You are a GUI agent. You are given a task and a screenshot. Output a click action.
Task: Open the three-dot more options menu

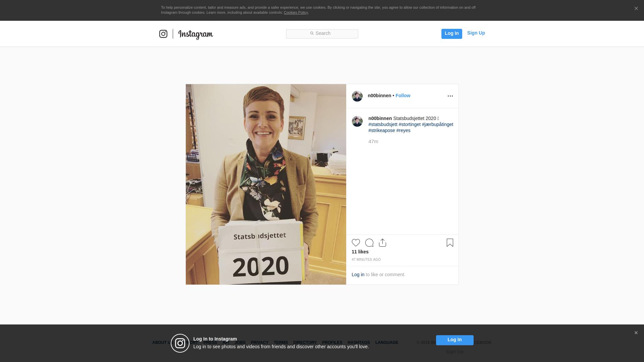450,96
